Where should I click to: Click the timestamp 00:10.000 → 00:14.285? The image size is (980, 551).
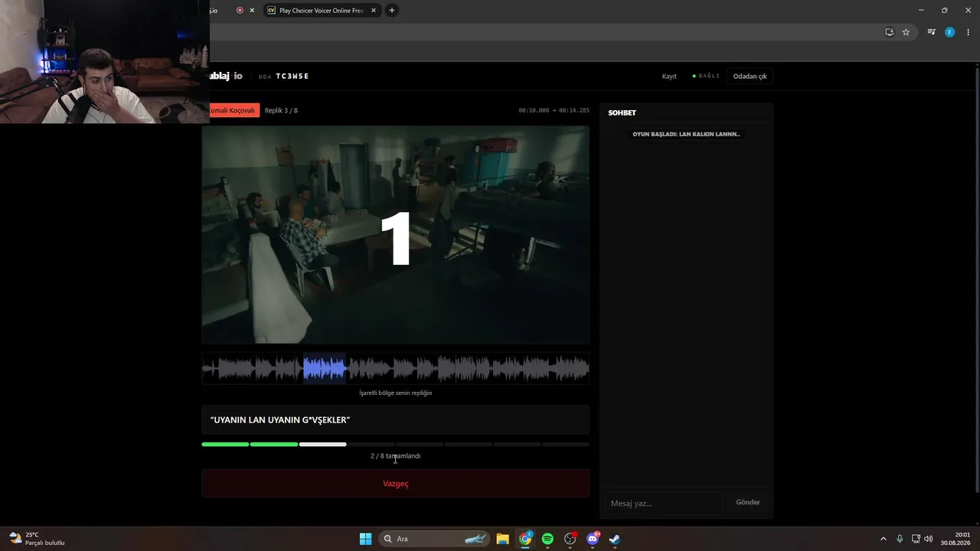554,110
